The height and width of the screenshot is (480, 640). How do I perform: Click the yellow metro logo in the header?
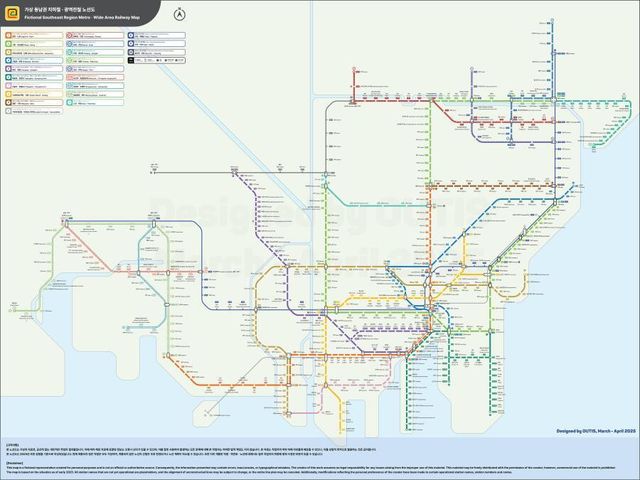pos(12,12)
